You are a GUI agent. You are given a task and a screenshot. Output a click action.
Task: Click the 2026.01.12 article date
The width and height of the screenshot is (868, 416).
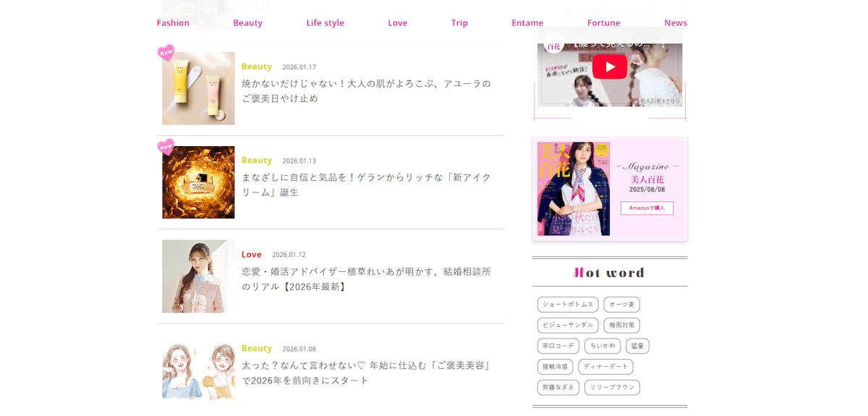(x=289, y=255)
